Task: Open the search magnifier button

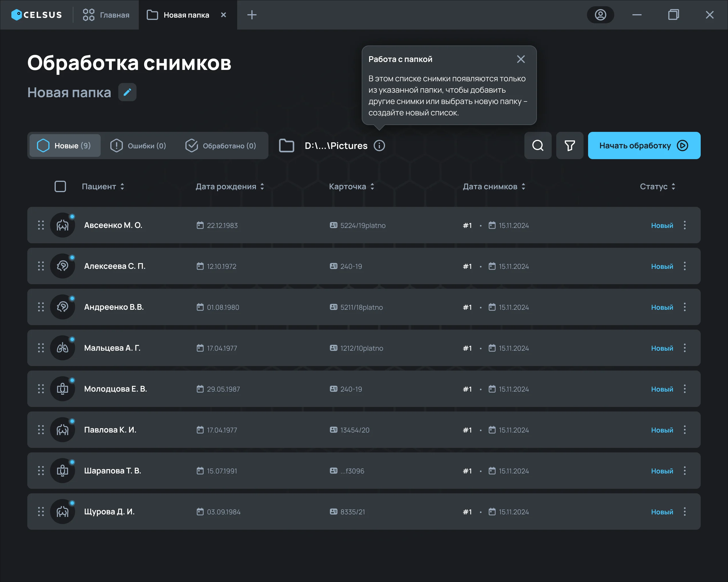Action: click(x=538, y=145)
